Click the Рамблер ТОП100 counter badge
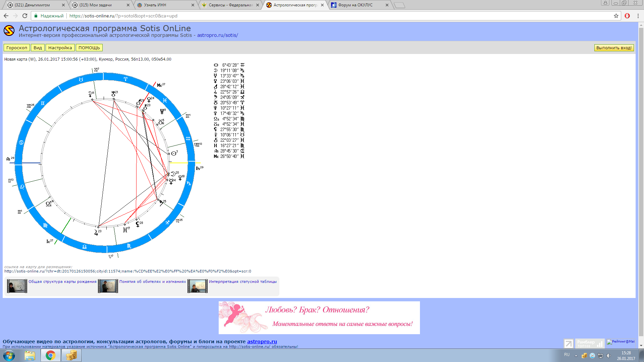Viewport: 644px width, 362px height. click(x=590, y=343)
